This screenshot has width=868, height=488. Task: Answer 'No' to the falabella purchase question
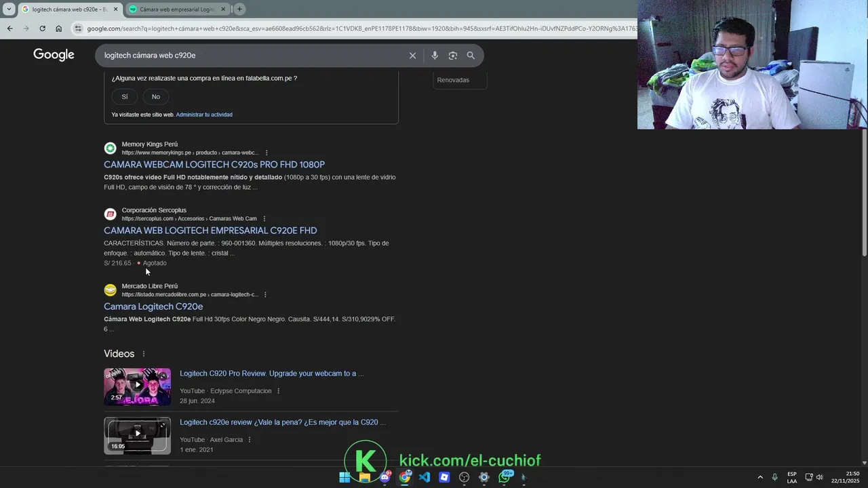pyautogui.click(x=155, y=97)
